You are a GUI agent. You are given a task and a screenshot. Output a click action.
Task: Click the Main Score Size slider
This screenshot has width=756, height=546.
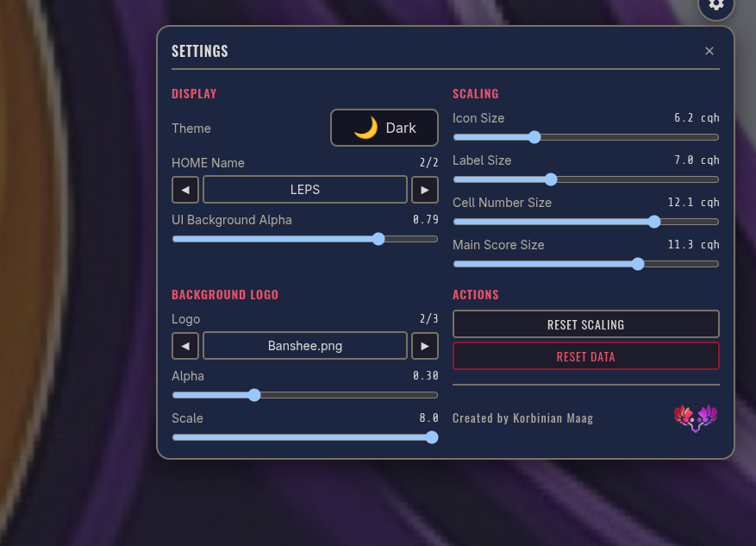(637, 264)
